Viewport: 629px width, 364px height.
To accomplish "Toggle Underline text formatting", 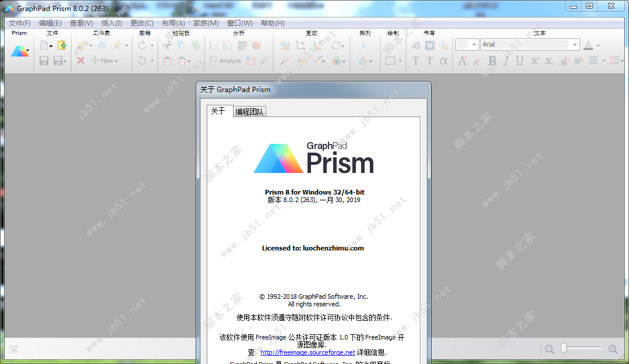I will point(520,61).
